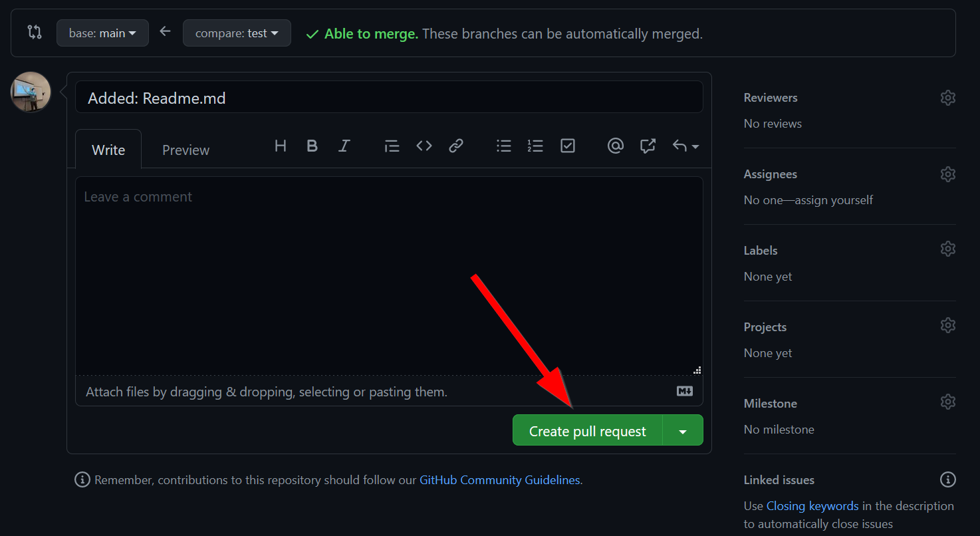
Task: Open the GitHub Community Guidelines link
Action: (499, 480)
